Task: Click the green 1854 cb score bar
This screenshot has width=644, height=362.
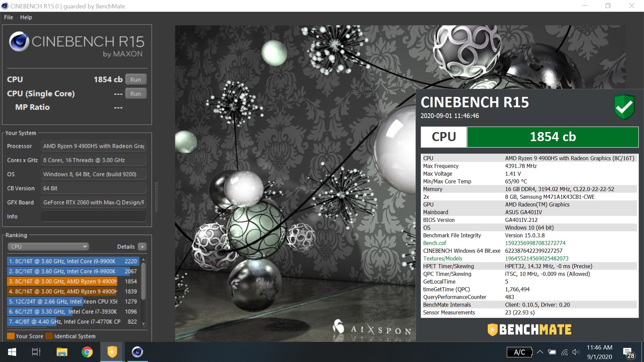Action: pos(553,137)
